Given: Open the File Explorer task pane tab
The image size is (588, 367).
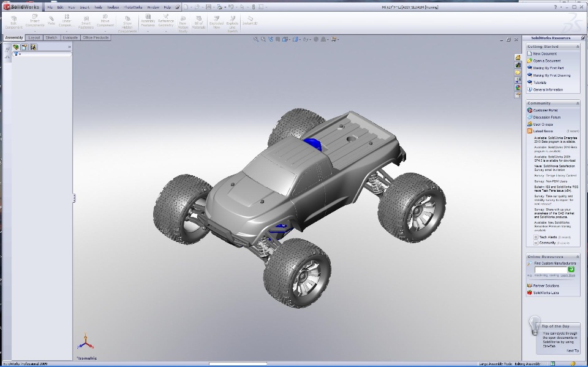Looking at the screenshot, I should tap(518, 72).
